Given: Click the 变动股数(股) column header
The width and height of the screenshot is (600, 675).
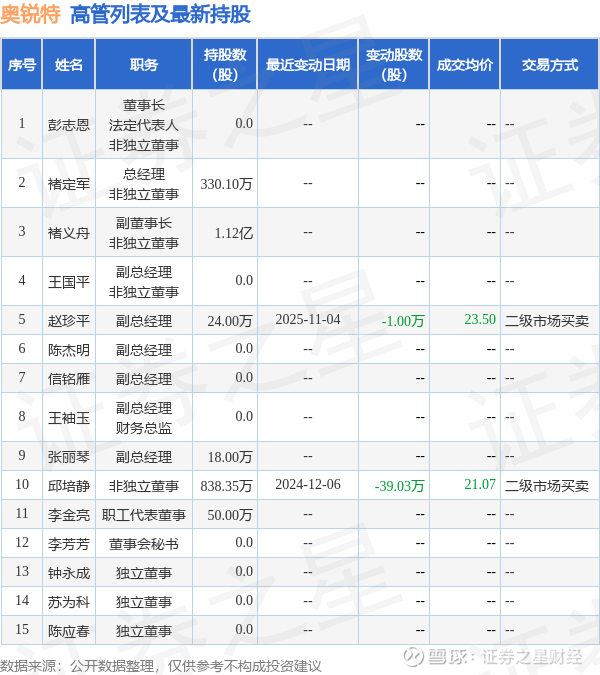Looking at the screenshot, I should [x=394, y=65].
